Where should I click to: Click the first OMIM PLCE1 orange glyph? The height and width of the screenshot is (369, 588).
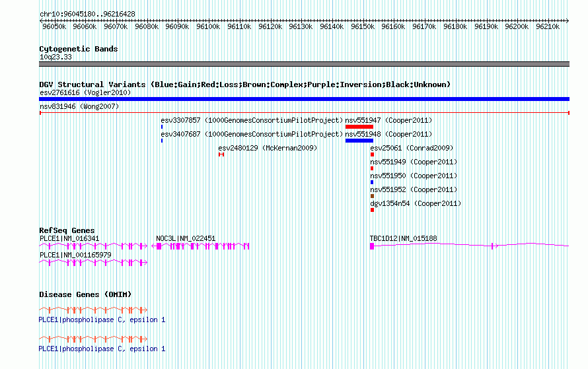(x=93, y=310)
